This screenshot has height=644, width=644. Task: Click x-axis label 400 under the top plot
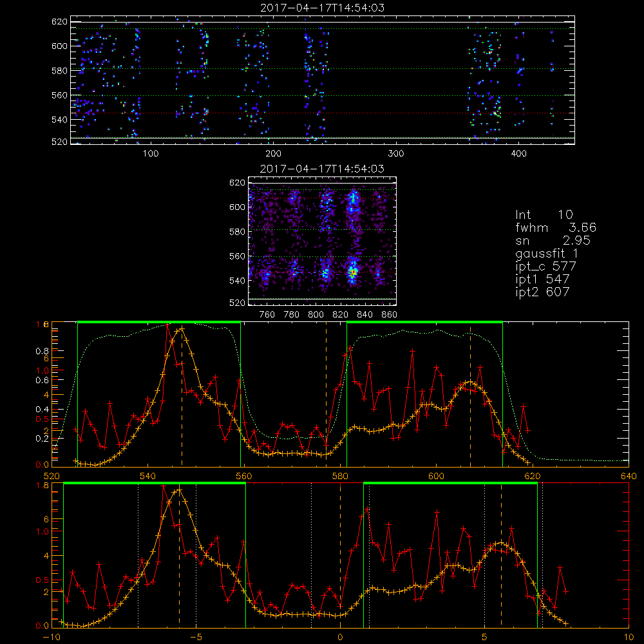click(x=518, y=154)
